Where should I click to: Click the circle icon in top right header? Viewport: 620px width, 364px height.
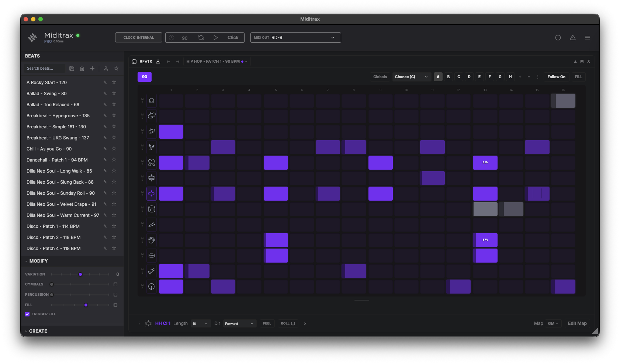(558, 38)
